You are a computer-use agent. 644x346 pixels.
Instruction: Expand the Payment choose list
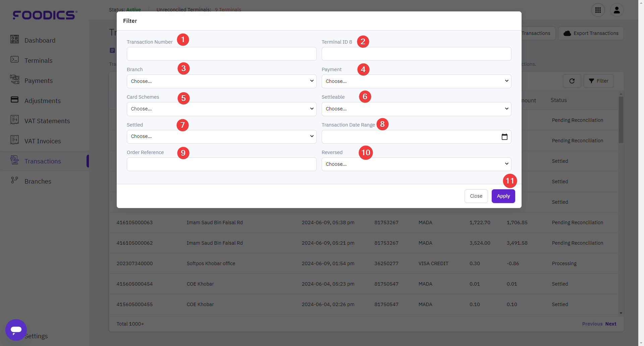click(x=416, y=81)
